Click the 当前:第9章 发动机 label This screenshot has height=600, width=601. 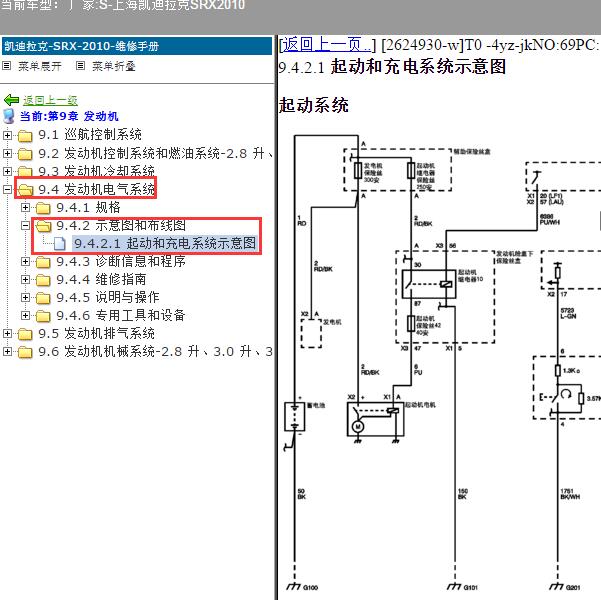(x=69, y=116)
